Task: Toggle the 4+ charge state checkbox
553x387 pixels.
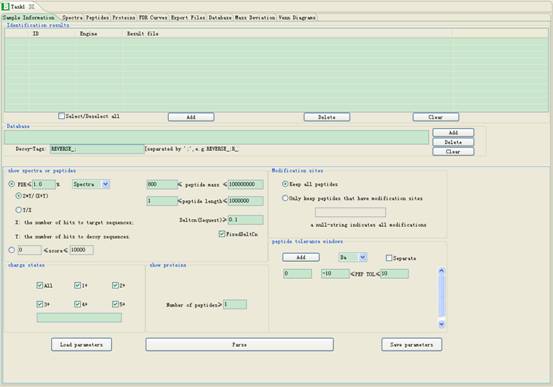Action: pyautogui.click(x=77, y=304)
